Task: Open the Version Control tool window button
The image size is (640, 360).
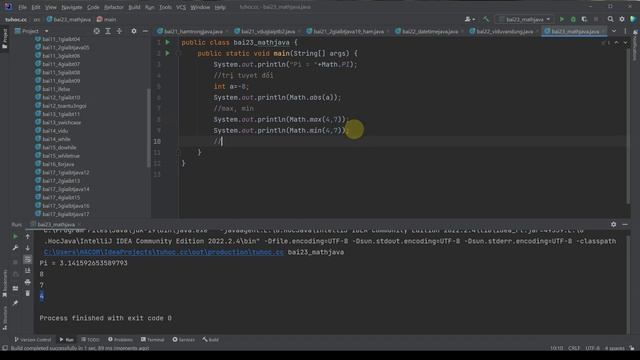Action: click(33, 340)
